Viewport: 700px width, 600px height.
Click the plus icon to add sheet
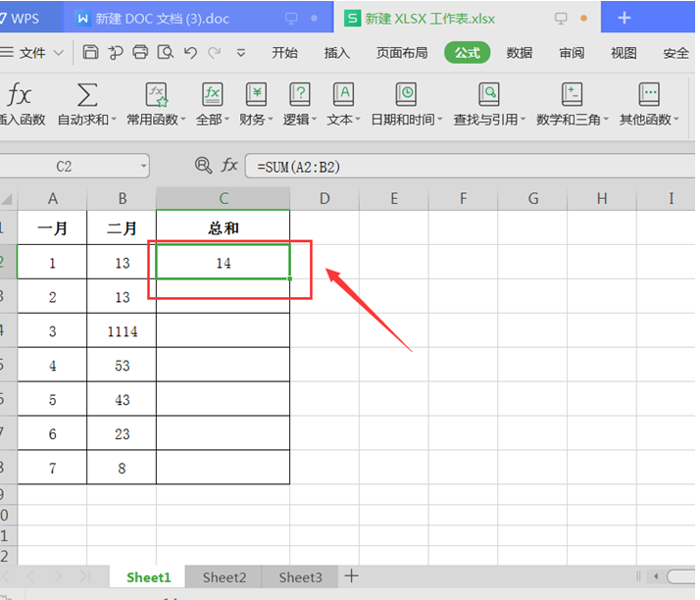pos(351,575)
